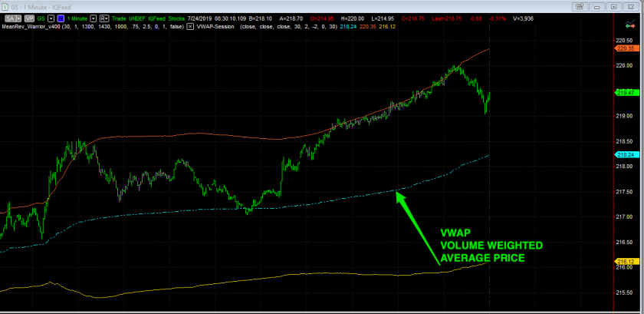Click the 220.50 price scale label
This screenshot has height=314, width=644.
pos(624,41)
